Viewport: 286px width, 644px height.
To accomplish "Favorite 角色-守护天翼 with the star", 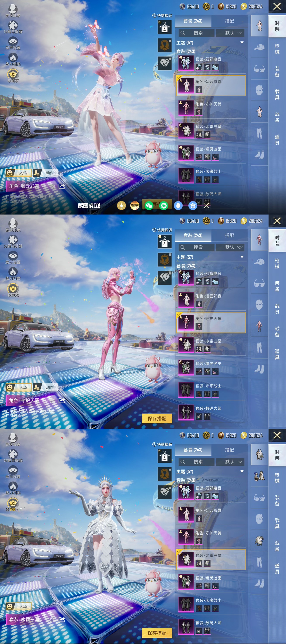I will (52, 400).
